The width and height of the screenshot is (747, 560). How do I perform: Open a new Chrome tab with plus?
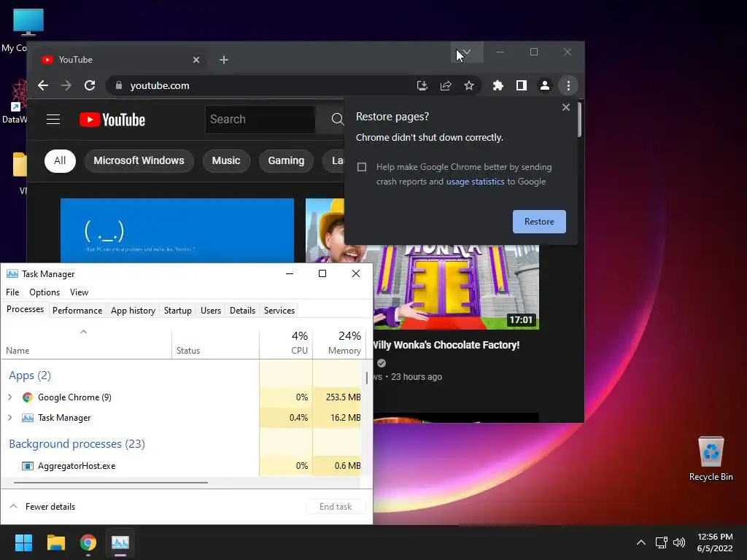(224, 60)
